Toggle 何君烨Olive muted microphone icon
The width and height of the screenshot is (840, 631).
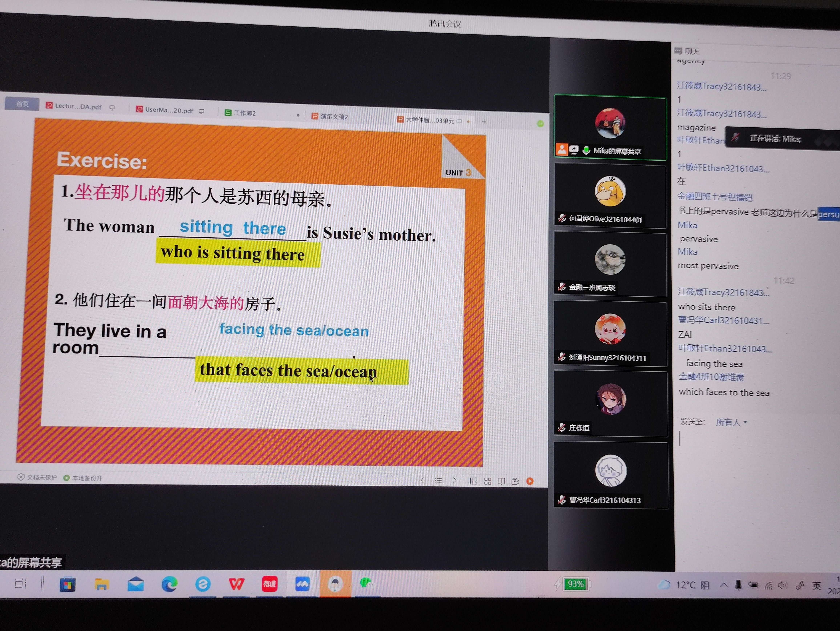click(x=562, y=218)
